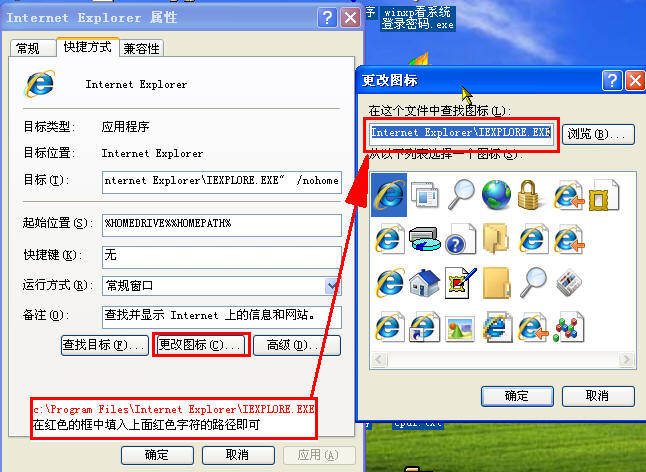Image resolution: width=646 pixels, height=472 pixels.
Task: Click the 查找目标 button
Action: point(105,345)
